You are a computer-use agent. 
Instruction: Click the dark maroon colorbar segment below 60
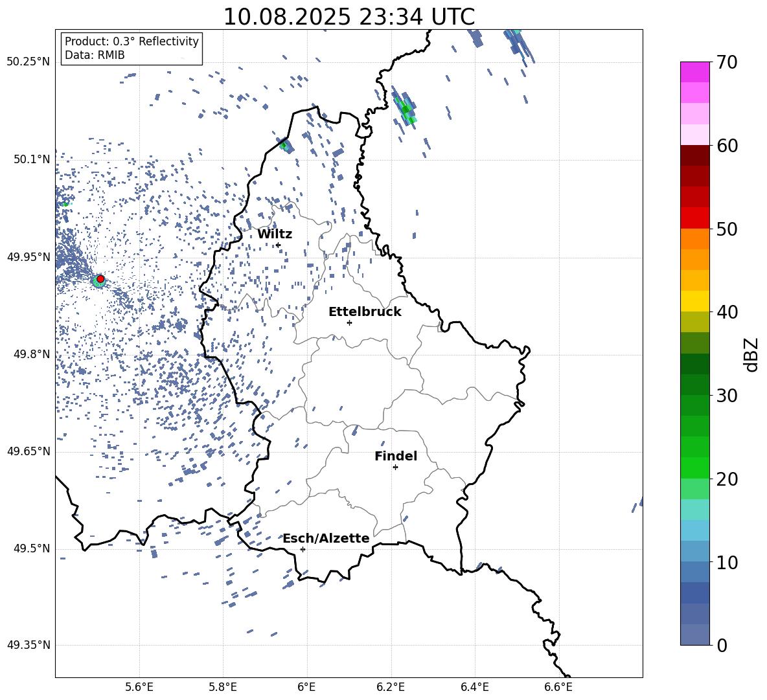694,155
